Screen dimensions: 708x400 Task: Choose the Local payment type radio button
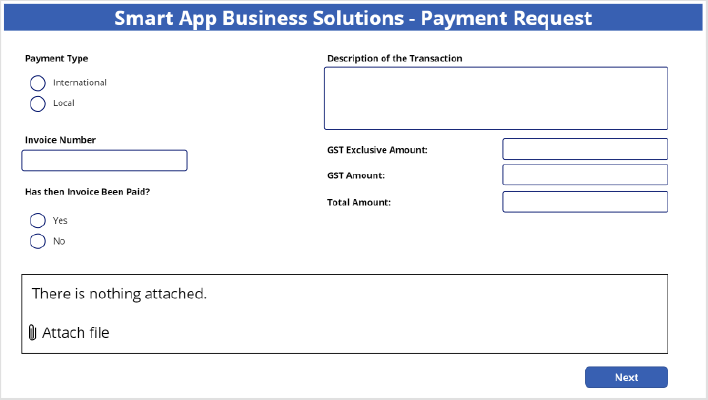(x=38, y=103)
